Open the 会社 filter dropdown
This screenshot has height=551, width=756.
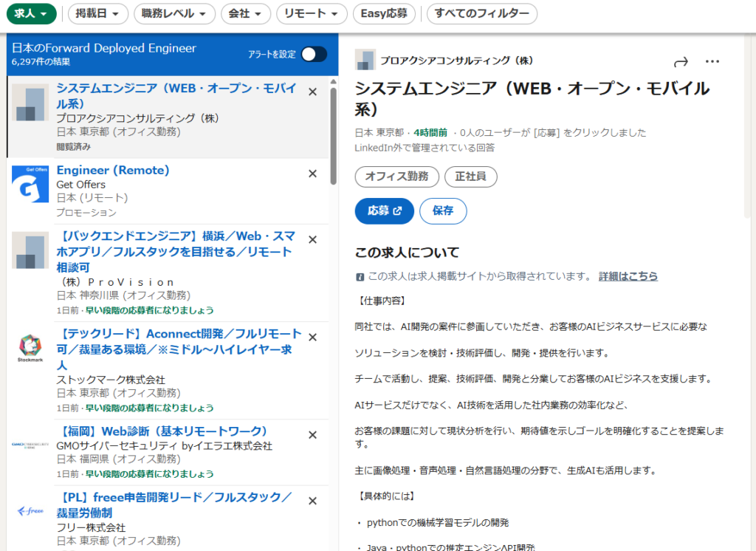point(246,14)
